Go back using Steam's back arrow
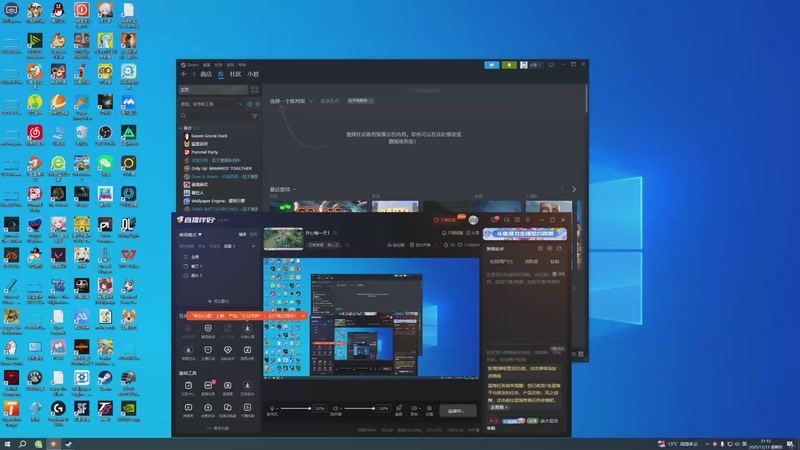 184,74
